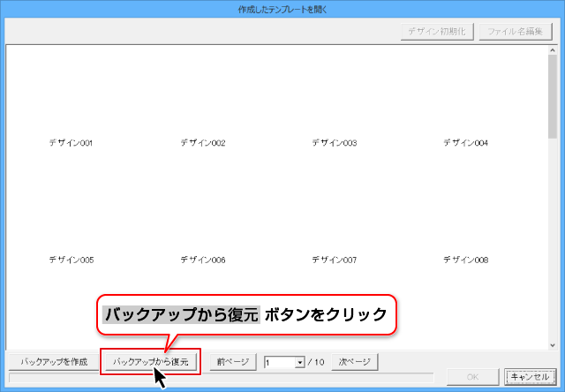
Task: Click the scrollbar down arrow
Action: click(553, 345)
